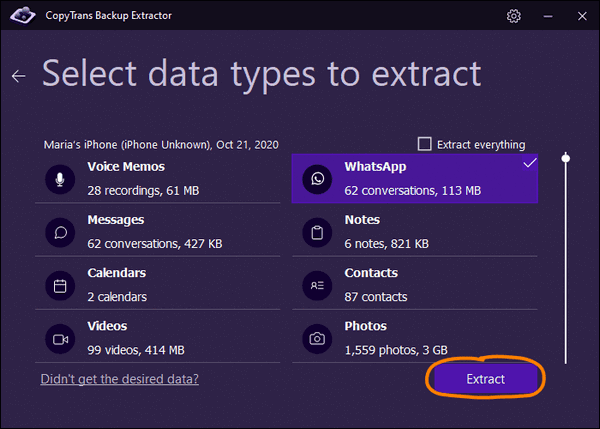This screenshot has width=600, height=429.
Task: Minimize the CopyTrans Backup Extractor window
Action: (x=548, y=16)
